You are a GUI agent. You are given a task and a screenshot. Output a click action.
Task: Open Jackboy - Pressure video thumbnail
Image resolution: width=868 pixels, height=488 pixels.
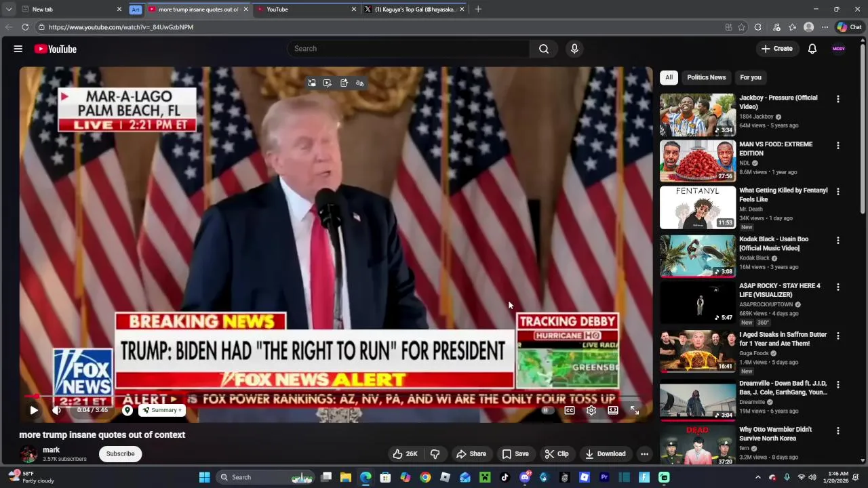pyautogui.click(x=698, y=115)
